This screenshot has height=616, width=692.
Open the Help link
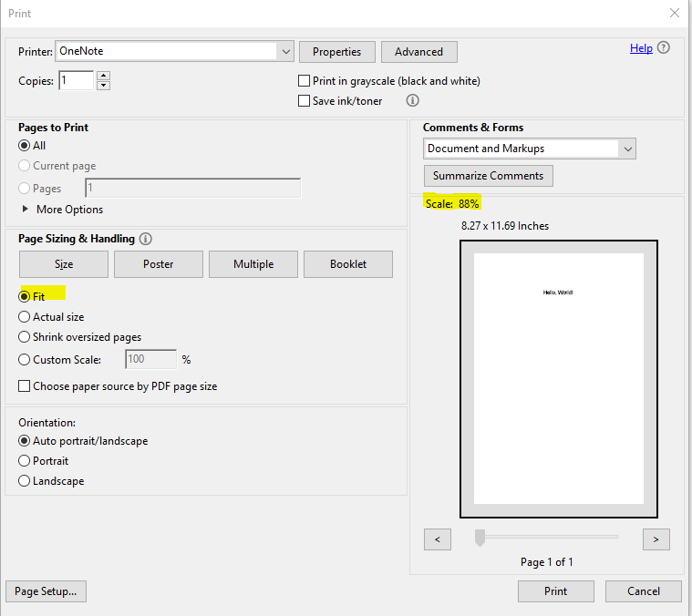(x=641, y=48)
